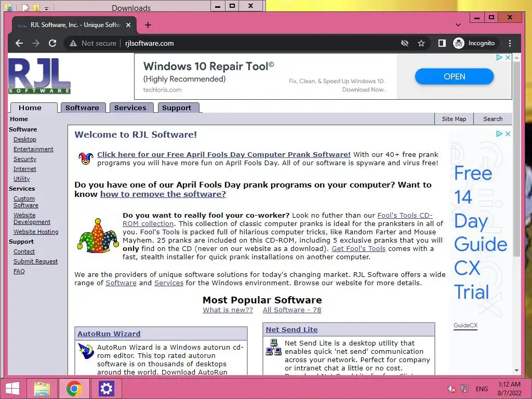Screen dimensions: 532x399
Task: Bookmark this page with the star icon
Action: tap(421, 43)
